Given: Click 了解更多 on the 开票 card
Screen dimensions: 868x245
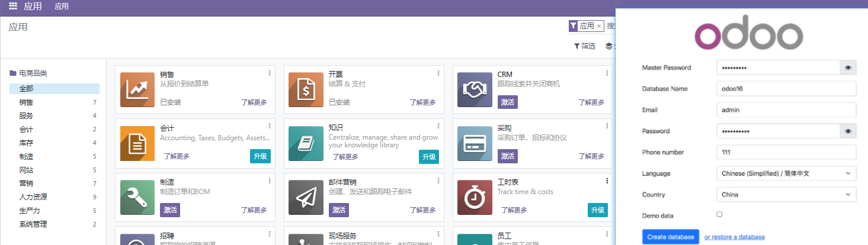Looking at the screenshot, I should (x=422, y=102).
